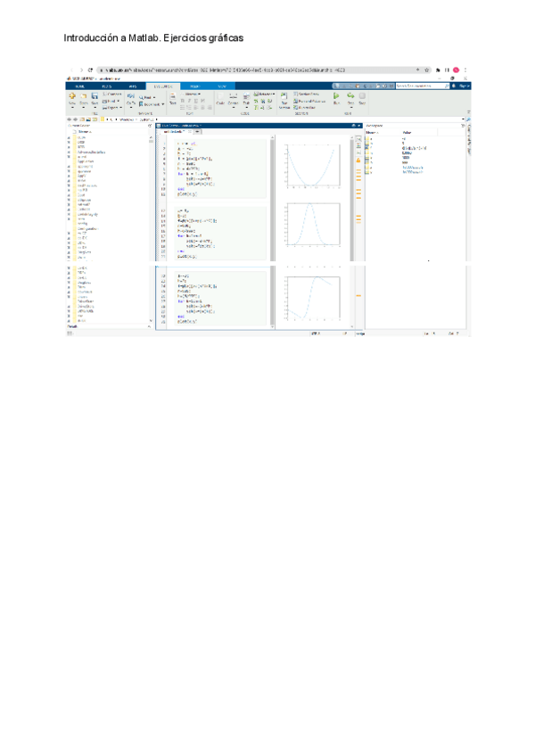Bookmark page with the star icon
The width and height of the screenshot is (535, 756).
pyautogui.click(x=427, y=70)
